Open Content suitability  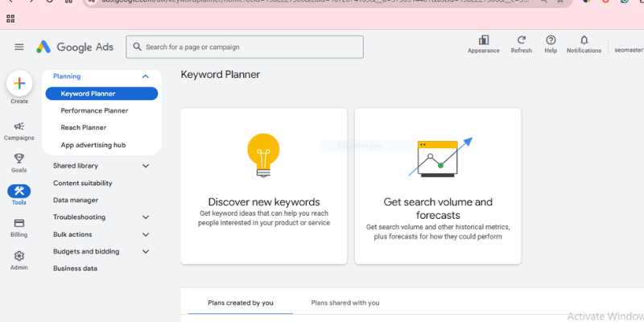tap(83, 184)
